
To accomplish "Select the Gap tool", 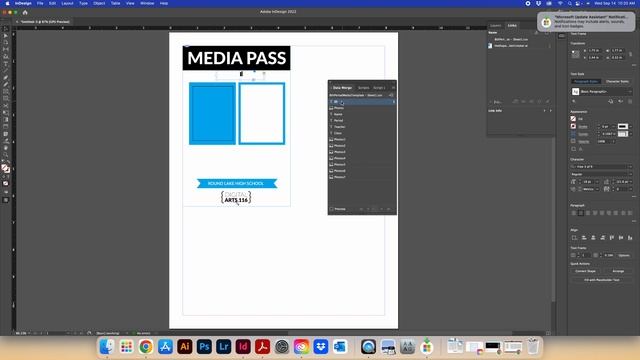I will pyautogui.click(x=6, y=50).
